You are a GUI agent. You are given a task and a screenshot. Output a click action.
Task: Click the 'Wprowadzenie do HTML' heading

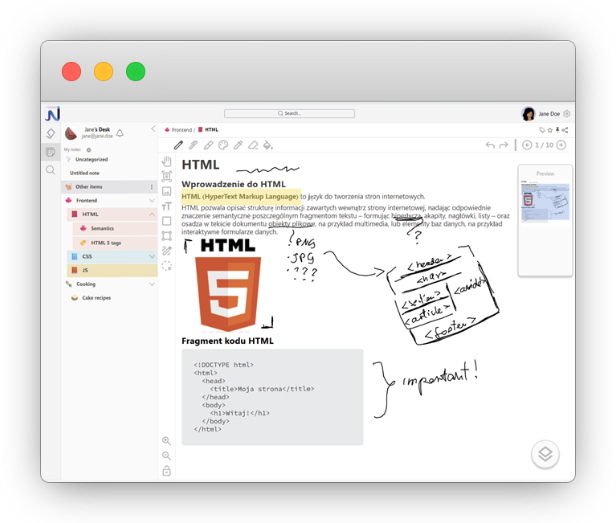233,184
